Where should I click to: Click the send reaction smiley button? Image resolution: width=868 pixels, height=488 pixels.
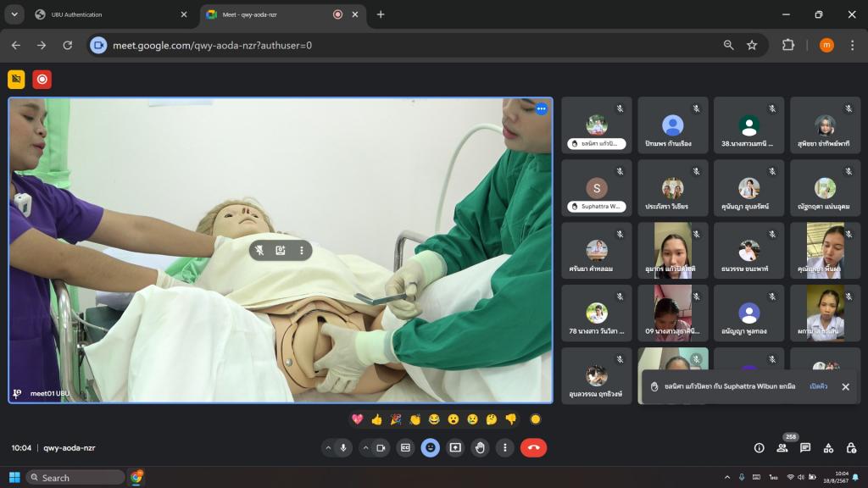(431, 447)
